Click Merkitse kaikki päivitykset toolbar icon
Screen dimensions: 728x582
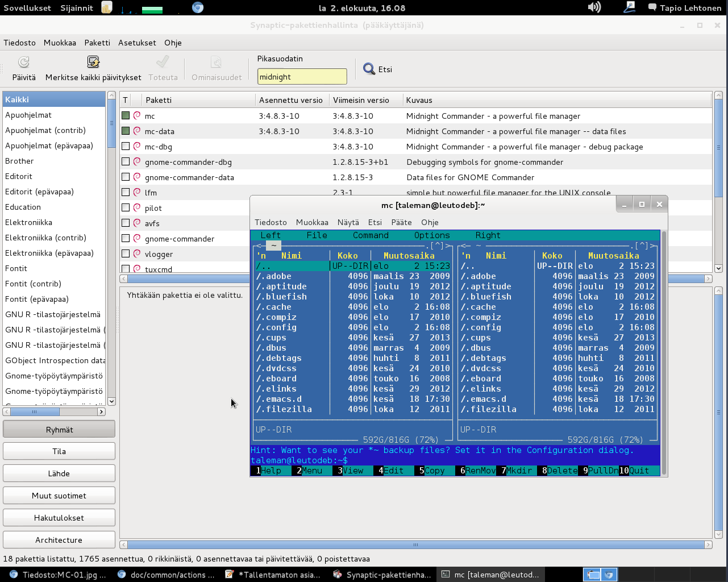pyautogui.click(x=93, y=62)
